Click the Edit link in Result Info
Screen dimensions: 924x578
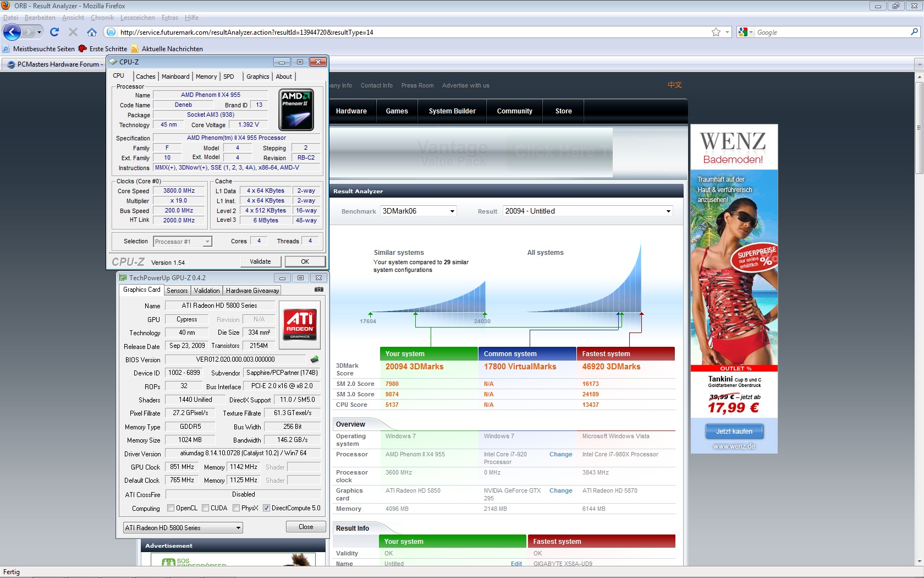516,564
